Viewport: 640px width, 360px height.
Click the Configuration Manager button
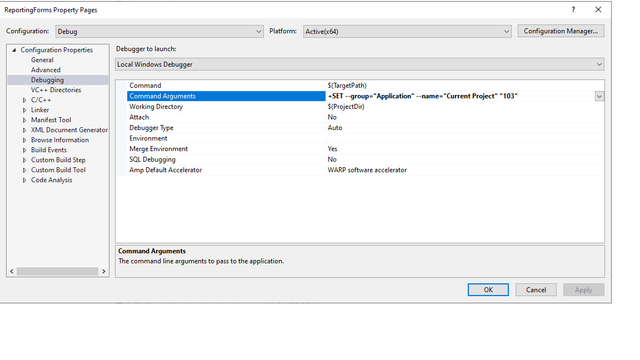561,31
